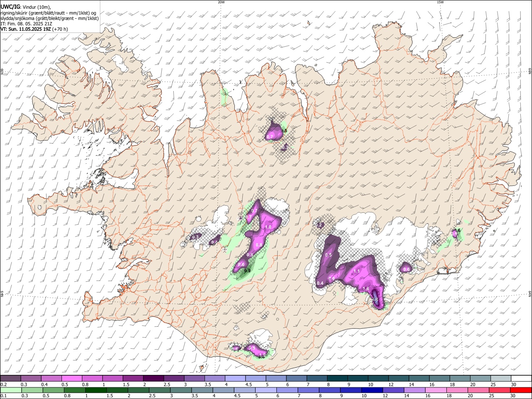Select the 0.5 green swatch in bottom legend row
The image size is (532, 399).
[53, 390]
